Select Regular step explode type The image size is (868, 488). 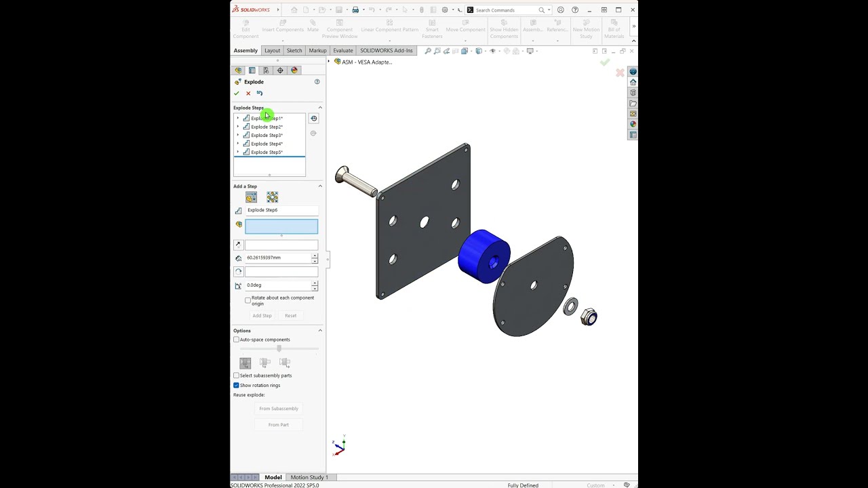pyautogui.click(x=252, y=197)
